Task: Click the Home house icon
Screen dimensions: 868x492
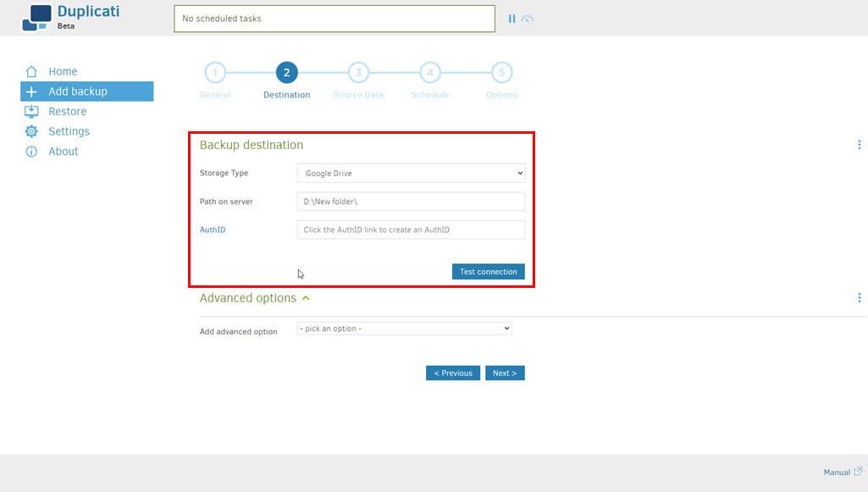Action: click(31, 71)
